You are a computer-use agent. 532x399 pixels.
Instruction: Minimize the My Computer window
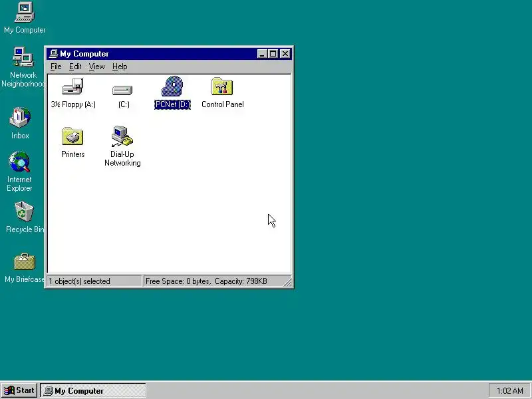(262, 54)
